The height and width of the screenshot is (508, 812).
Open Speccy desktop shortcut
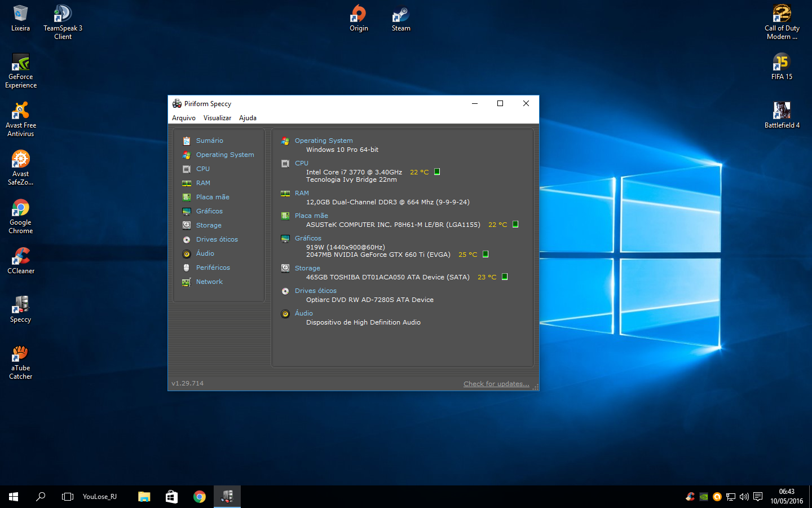click(x=21, y=310)
